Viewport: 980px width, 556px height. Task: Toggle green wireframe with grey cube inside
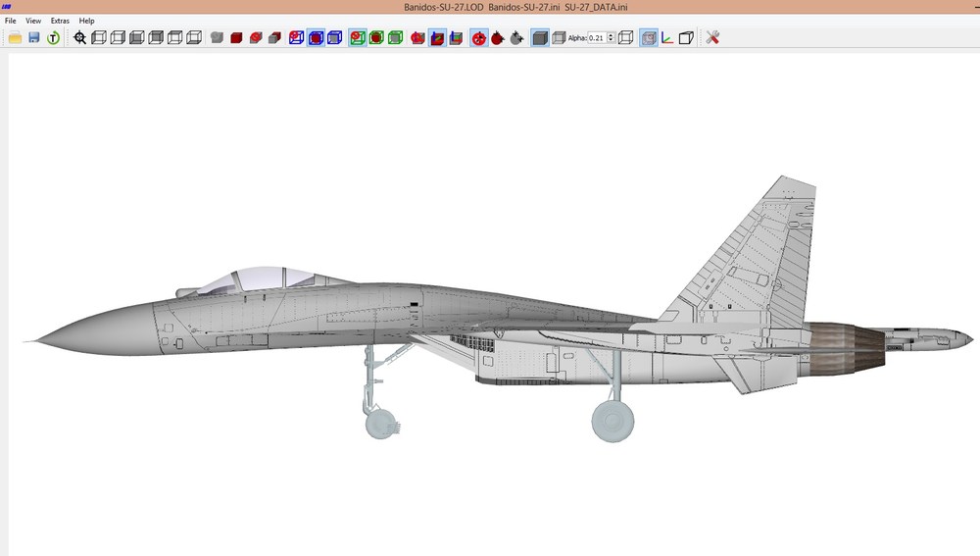[396, 37]
